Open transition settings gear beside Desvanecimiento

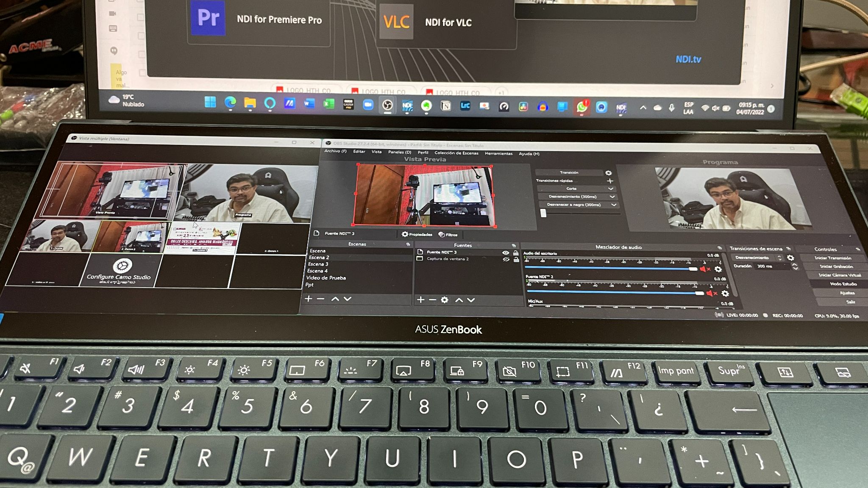point(790,258)
